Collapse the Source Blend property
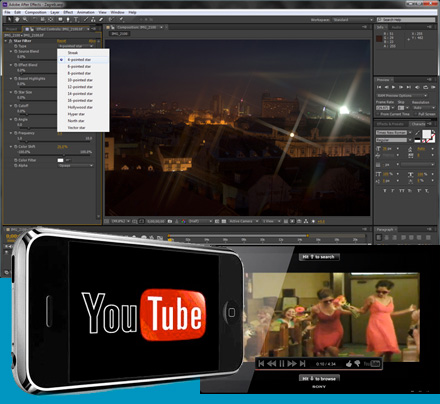The height and width of the screenshot is (404, 440). (11, 52)
